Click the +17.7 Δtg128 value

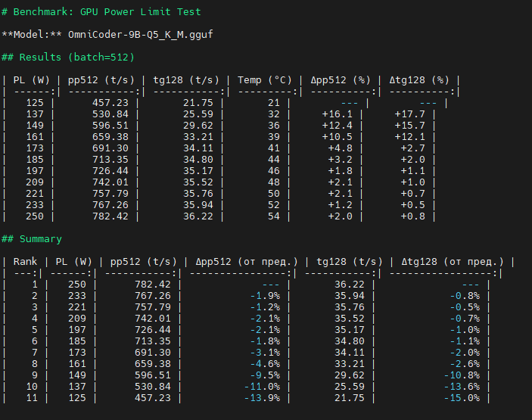410,114
